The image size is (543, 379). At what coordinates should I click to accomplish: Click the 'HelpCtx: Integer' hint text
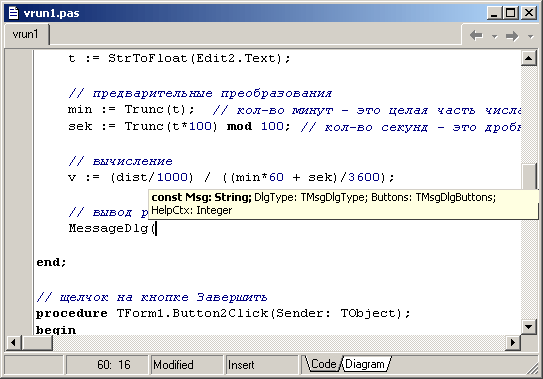[x=192, y=210]
